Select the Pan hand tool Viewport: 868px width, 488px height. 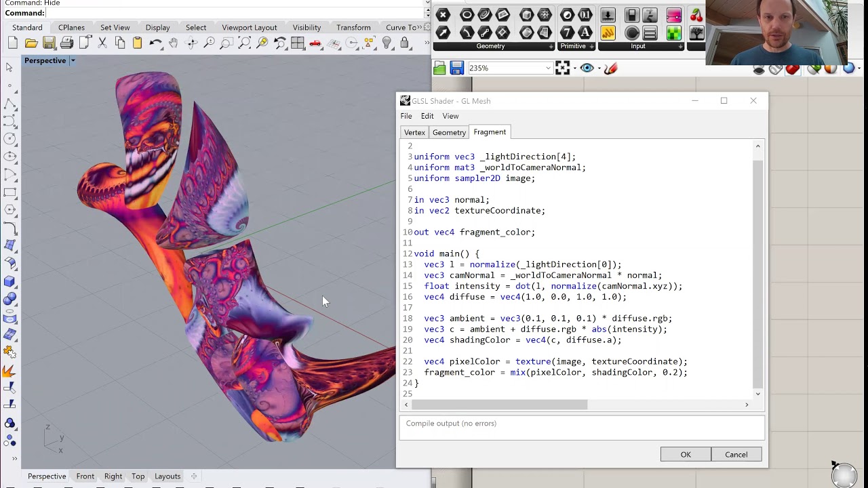click(x=174, y=43)
